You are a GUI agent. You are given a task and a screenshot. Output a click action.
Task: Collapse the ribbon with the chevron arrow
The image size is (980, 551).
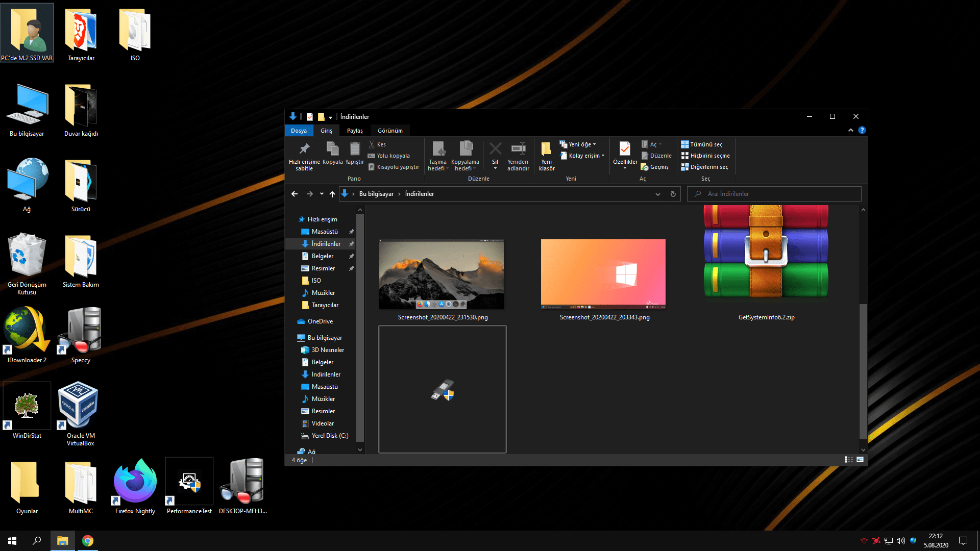click(851, 130)
